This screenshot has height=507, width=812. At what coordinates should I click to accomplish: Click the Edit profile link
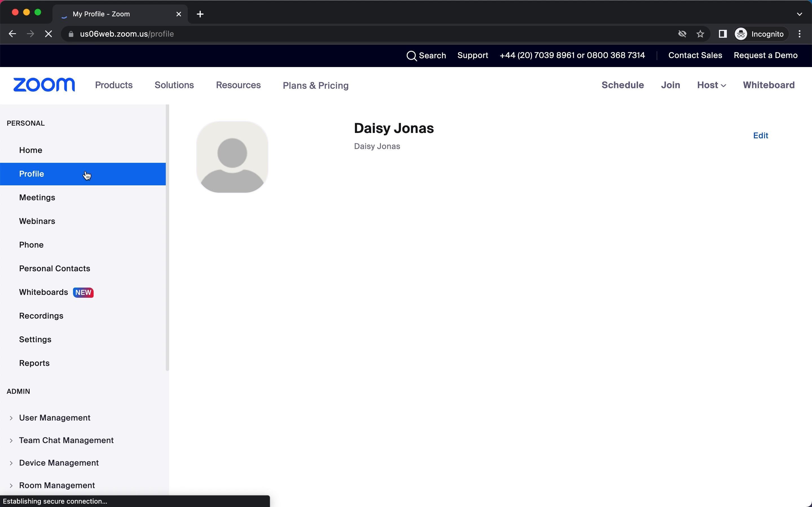click(x=760, y=135)
